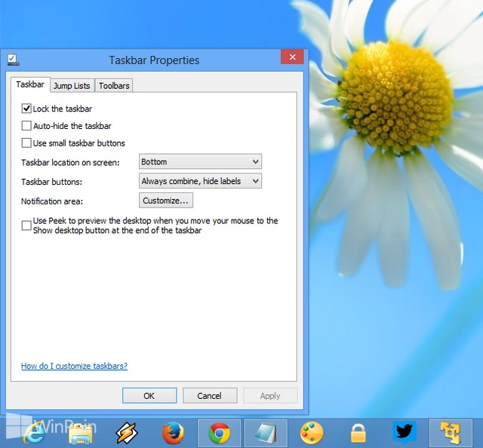Switch to Google Chrome on the taskbar
Viewport: 483px width, 448px height.
pos(219,433)
